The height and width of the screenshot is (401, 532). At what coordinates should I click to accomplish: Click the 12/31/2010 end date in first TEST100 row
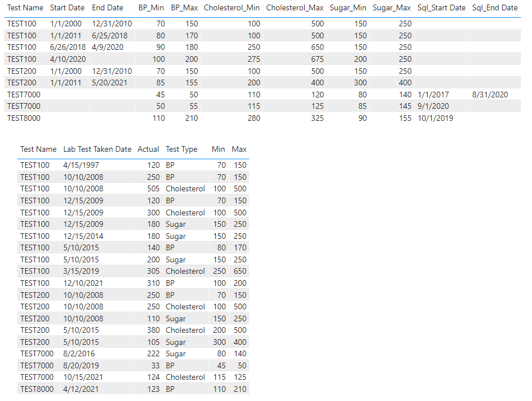112,23
